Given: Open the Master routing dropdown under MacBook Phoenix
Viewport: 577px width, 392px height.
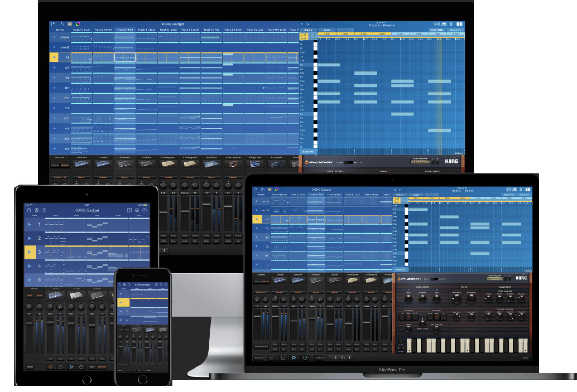Looking at the screenshot, I should coord(316,292).
